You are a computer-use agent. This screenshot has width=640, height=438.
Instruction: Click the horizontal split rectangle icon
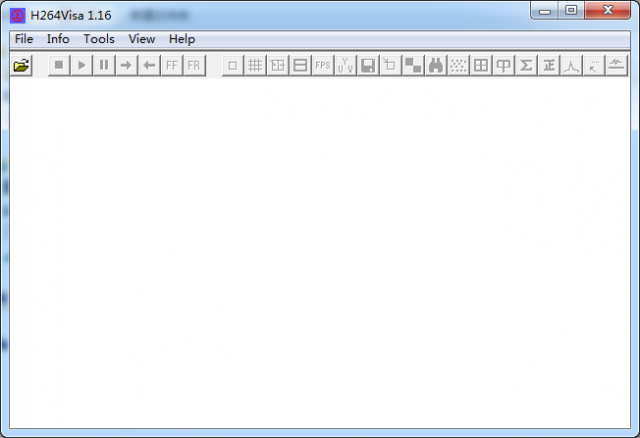300,65
